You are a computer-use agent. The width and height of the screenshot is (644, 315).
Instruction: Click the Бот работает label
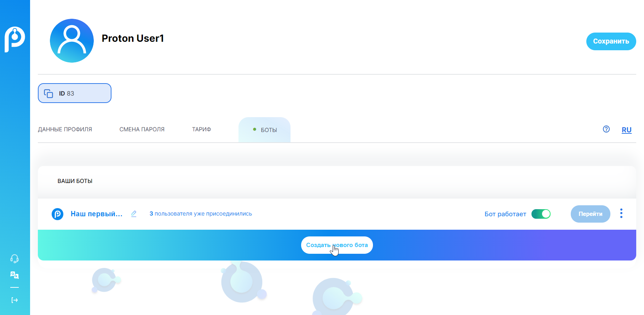click(505, 214)
